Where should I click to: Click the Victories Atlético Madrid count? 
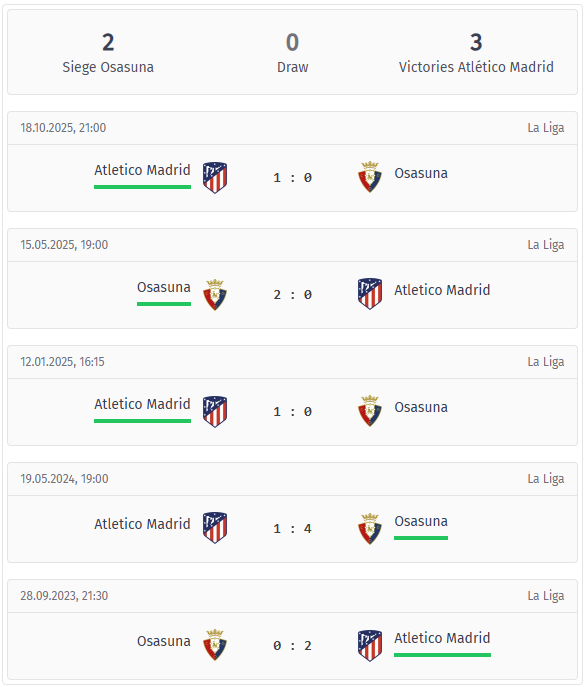tap(476, 42)
